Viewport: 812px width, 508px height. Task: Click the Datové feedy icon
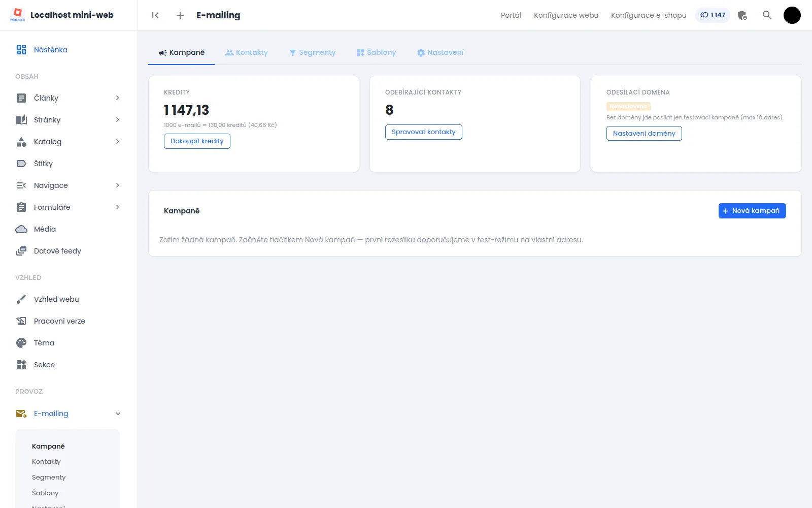click(x=21, y=251)
